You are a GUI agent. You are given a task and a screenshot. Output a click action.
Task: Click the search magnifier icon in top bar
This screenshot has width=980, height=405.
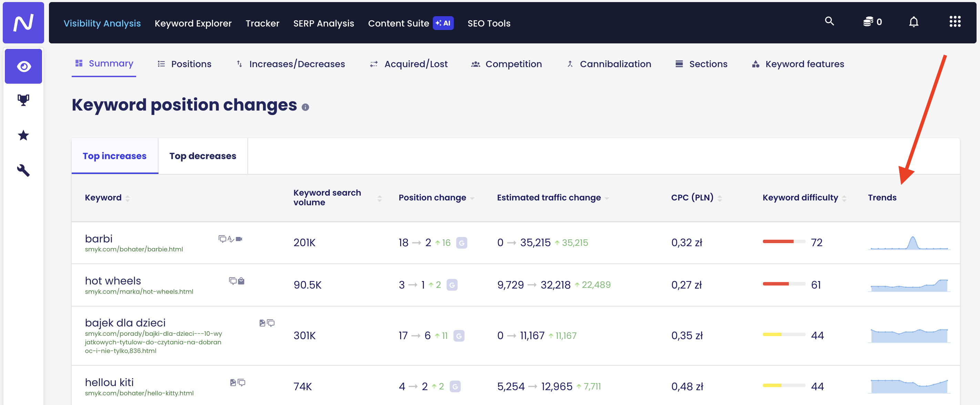[829, 21]
